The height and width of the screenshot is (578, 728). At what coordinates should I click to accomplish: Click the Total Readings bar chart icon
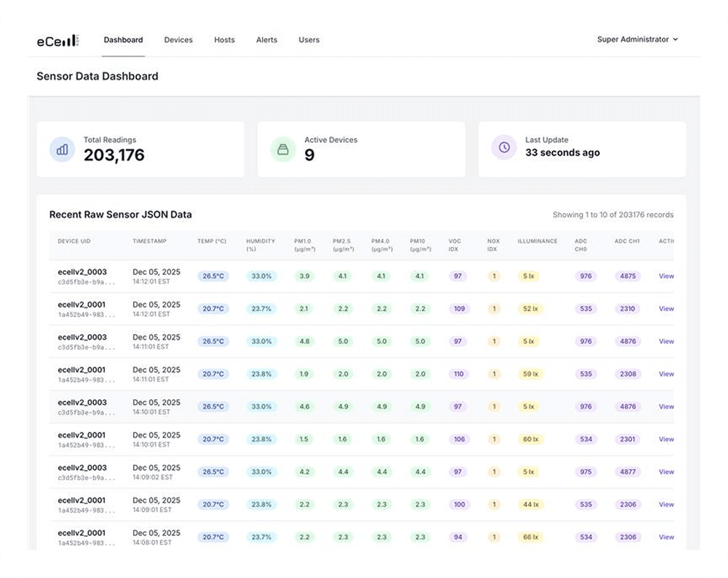click(x=62, y=149)
